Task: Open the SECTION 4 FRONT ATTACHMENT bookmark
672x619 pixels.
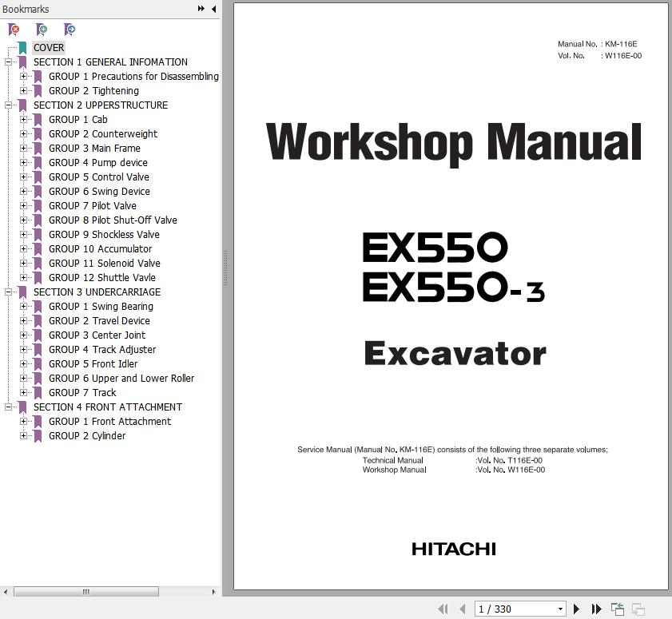Action: (108, 407)
